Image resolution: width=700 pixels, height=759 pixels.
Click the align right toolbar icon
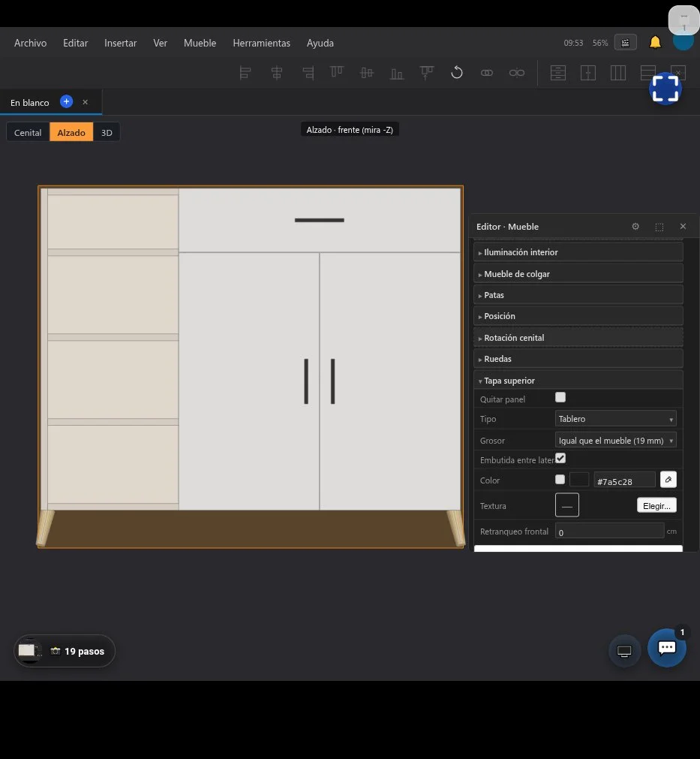coord(308,73)
